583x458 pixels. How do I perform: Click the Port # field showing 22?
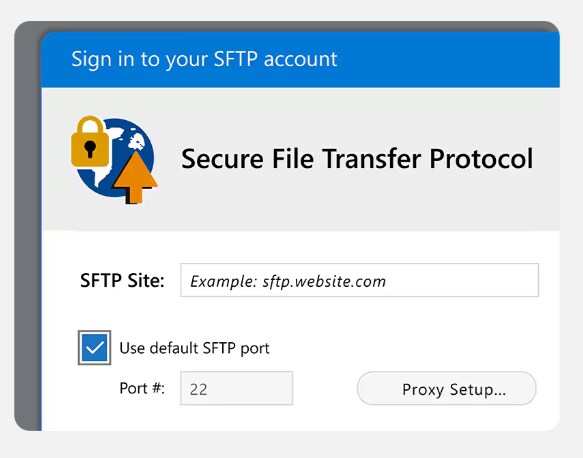click(x=236, y=388)
